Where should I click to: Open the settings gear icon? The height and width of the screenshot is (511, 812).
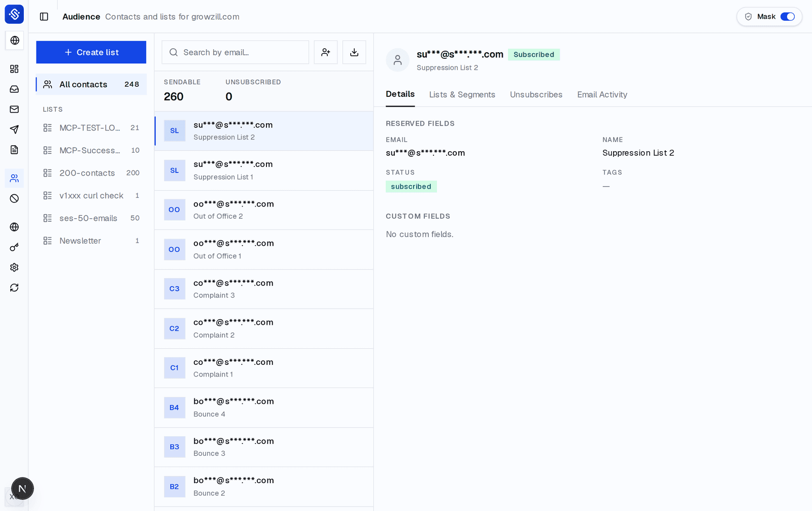click(14, 267)
